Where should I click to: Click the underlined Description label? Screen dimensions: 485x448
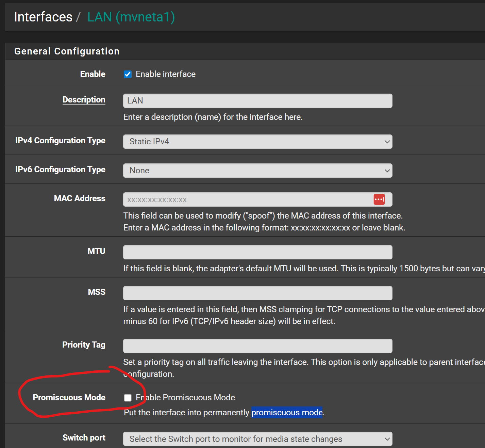tap(84, 100)
